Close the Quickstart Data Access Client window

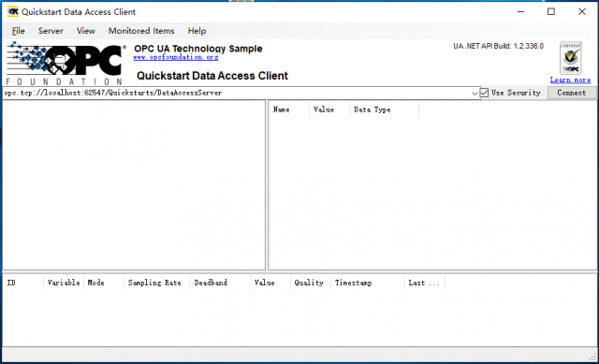pyautogui.click(x=581, y=11)
